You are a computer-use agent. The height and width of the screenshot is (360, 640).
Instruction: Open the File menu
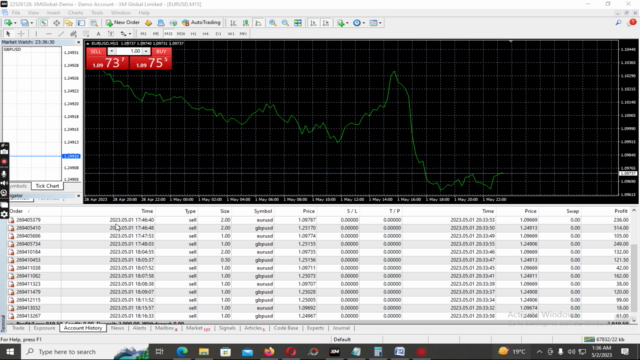16,13
